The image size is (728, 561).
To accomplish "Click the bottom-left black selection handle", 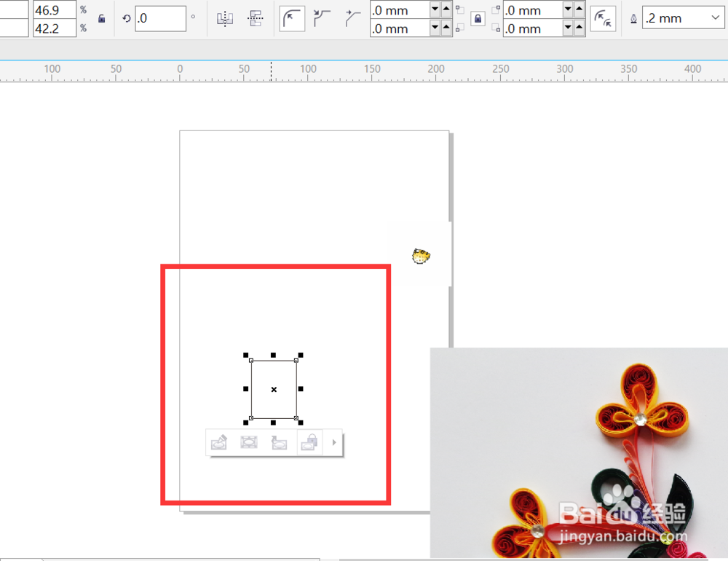I will pyautogui.click(x=245, y=423).
